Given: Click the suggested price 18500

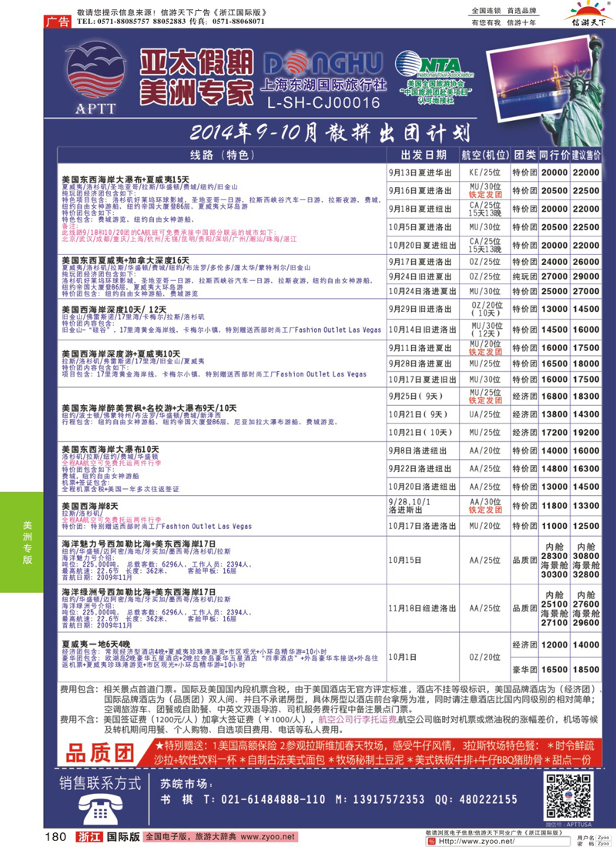Looking at the screenshot, I should (586, 669).
